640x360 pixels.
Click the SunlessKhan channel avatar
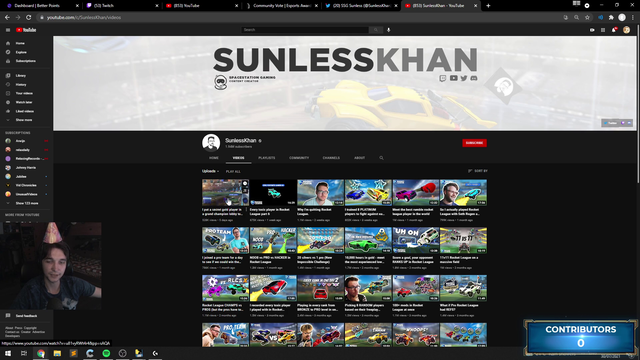[211, 143]
